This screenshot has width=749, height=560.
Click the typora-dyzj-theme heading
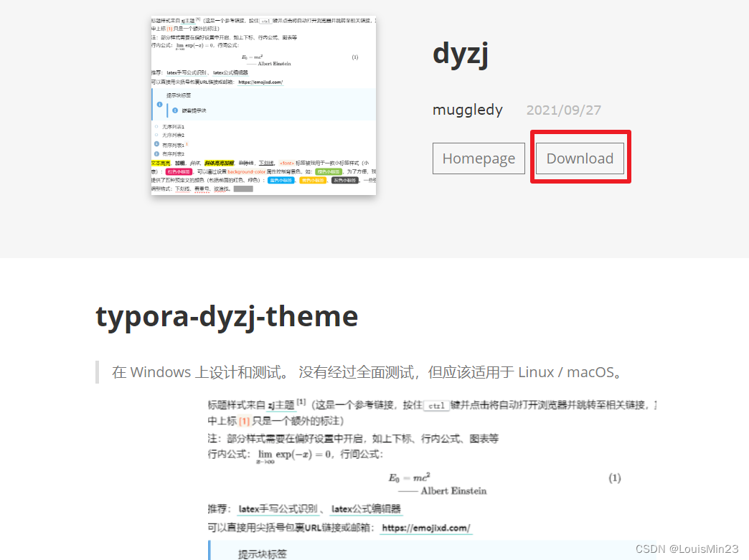(227, 317)
